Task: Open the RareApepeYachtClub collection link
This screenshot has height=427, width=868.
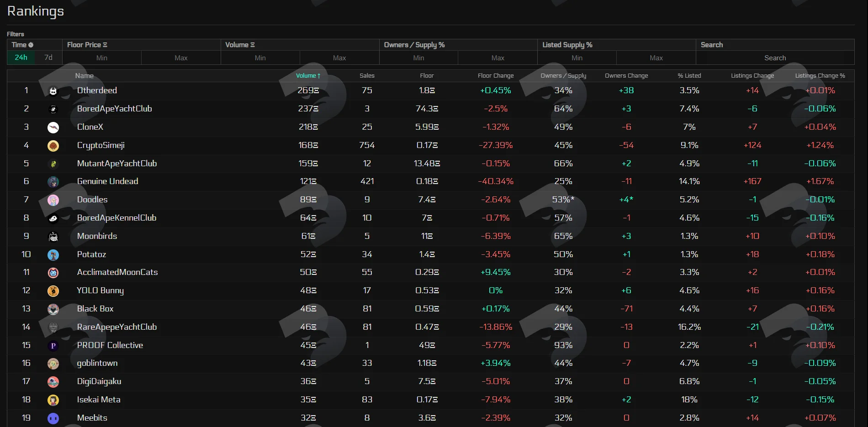Action: click(116, 327)
